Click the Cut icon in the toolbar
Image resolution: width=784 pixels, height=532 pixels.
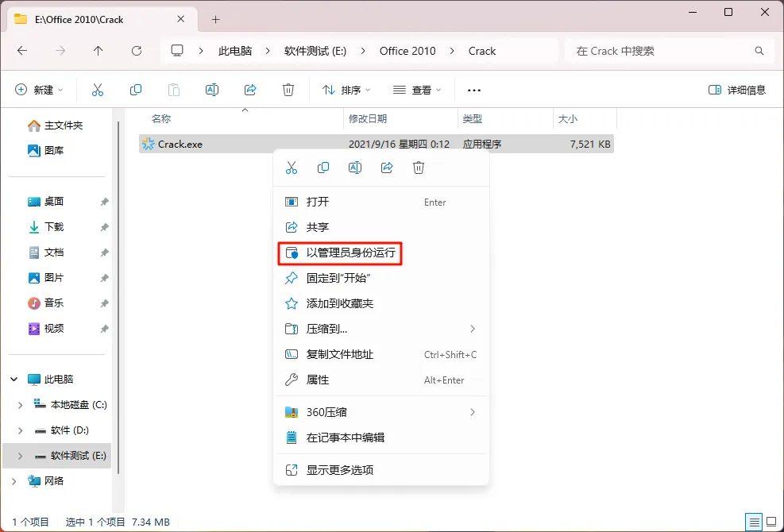(98, 90)
